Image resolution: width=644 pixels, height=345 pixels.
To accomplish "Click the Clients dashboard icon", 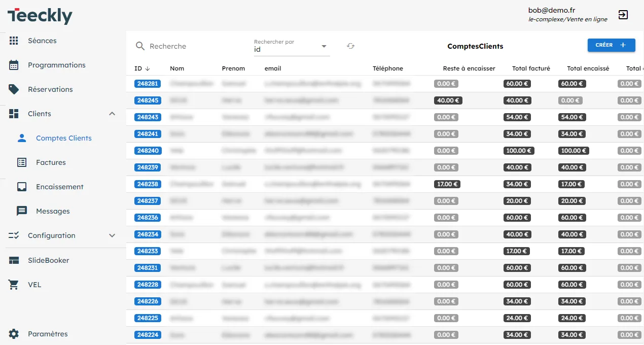I will pos(14,114).
